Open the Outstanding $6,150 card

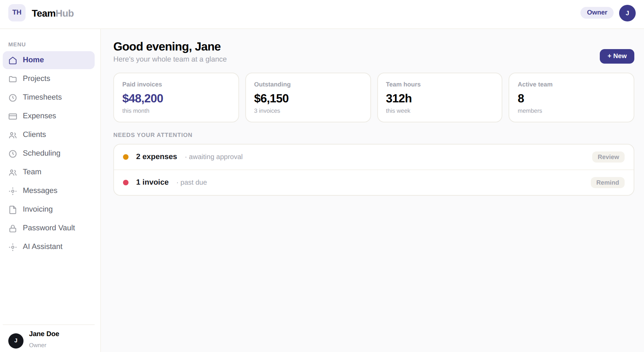click(x=308, y=98)
